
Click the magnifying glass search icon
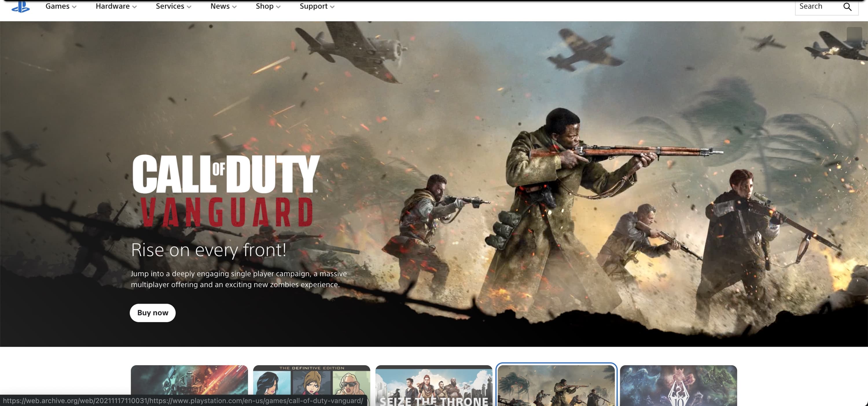(847, 6)
